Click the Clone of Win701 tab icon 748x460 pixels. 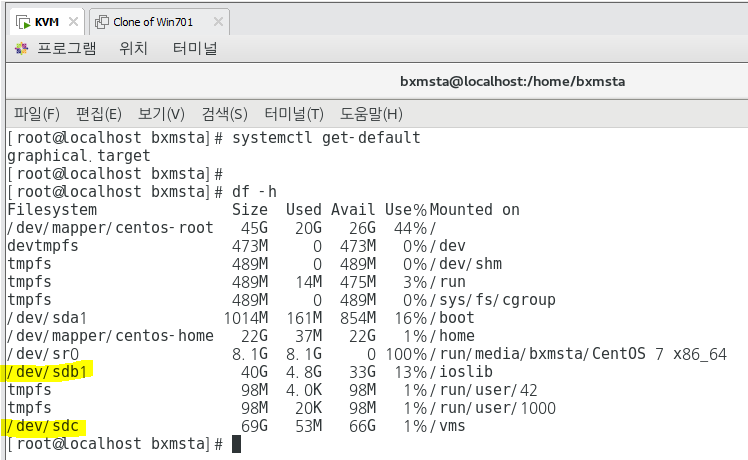click(x=102, y=22)
